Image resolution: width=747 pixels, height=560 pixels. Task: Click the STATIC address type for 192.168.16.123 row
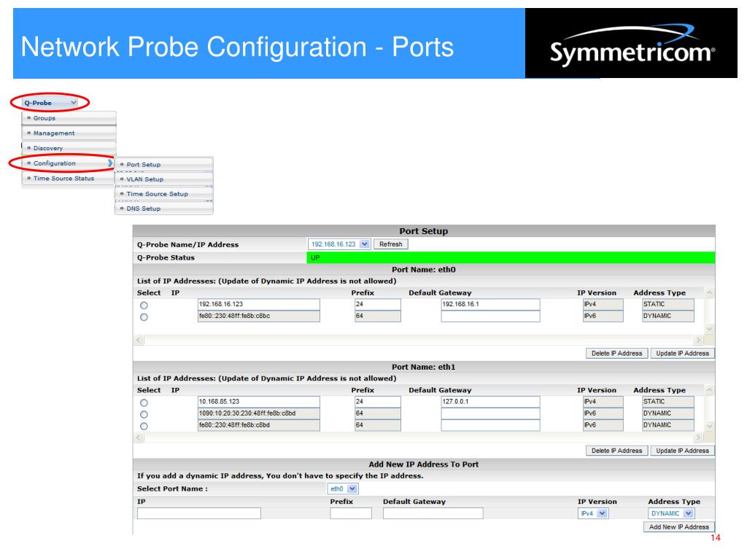pyautogui.click(x=668, y=304)
